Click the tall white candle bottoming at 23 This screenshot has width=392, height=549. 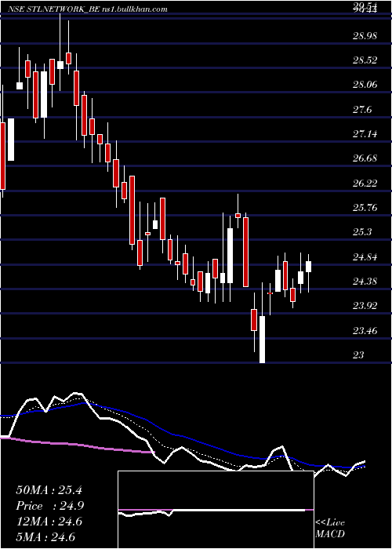tap(262, 340)
